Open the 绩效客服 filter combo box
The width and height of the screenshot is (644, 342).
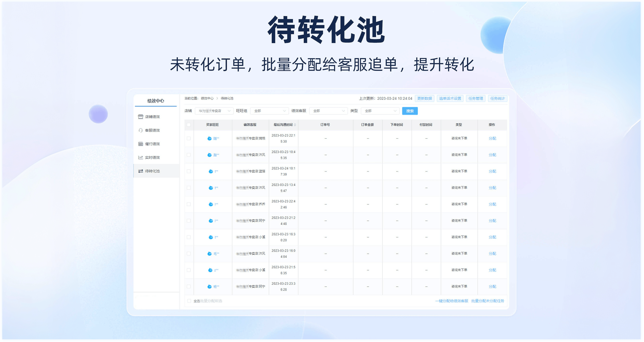point(329,111)
